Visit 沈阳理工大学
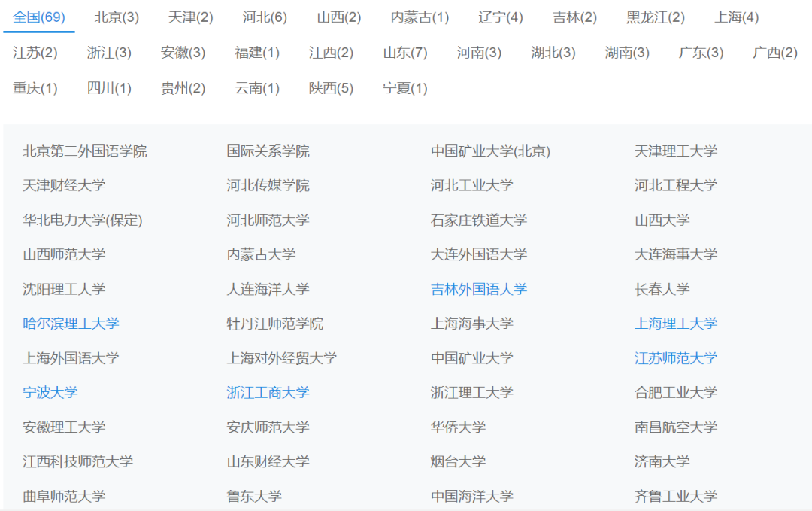Viewport: 812px width, 511px height. [x=64, y=289]
